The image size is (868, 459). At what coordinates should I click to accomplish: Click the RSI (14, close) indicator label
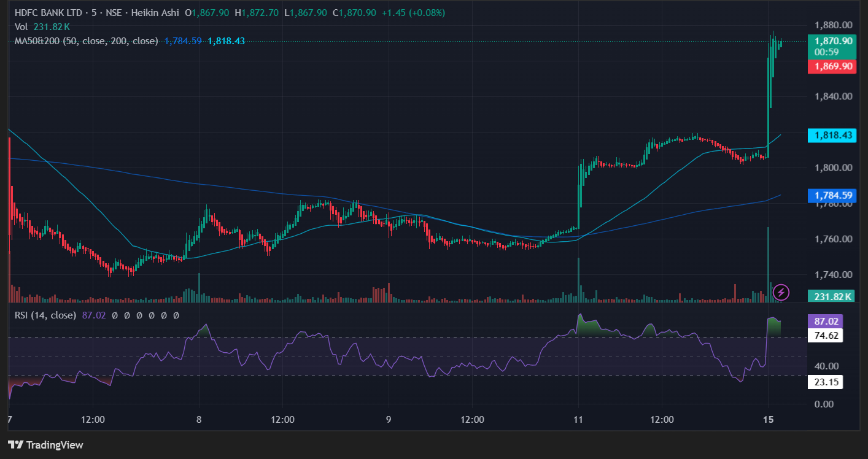coord(45,315)
